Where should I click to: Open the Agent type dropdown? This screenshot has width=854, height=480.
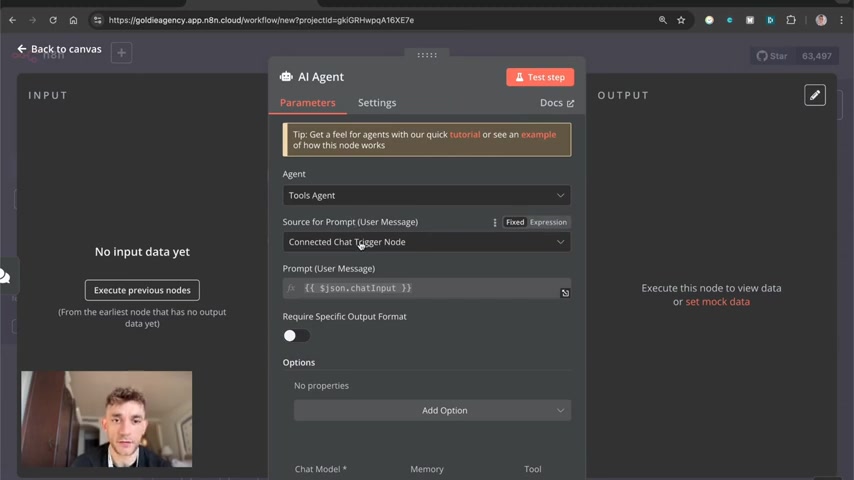(x=427, y=195)
